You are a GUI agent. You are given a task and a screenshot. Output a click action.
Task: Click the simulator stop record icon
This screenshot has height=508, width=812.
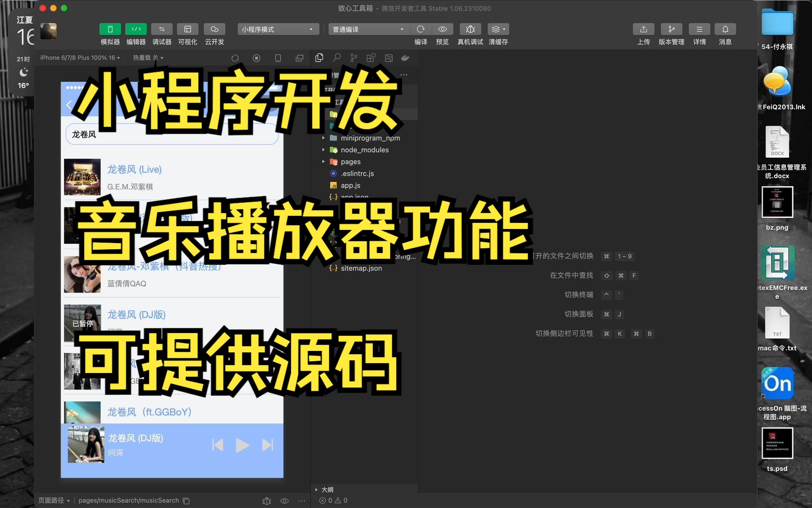coord(257,58)
